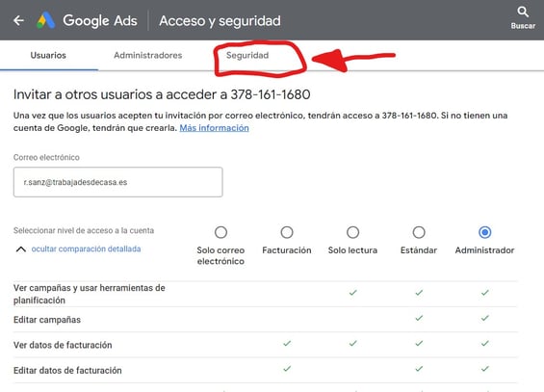Open the Más información link

[214, 128]
